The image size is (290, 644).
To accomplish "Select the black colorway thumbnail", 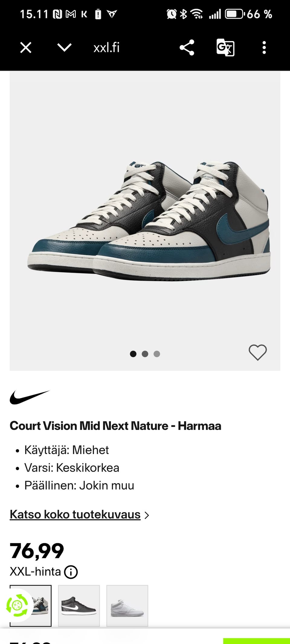I will (x=79, y=606).
